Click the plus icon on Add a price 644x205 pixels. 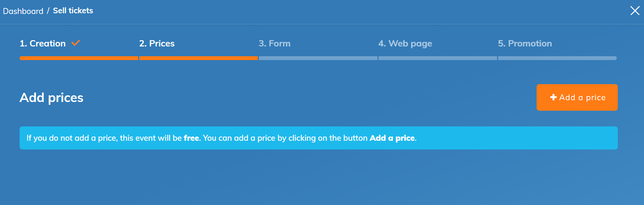point(553,97)
